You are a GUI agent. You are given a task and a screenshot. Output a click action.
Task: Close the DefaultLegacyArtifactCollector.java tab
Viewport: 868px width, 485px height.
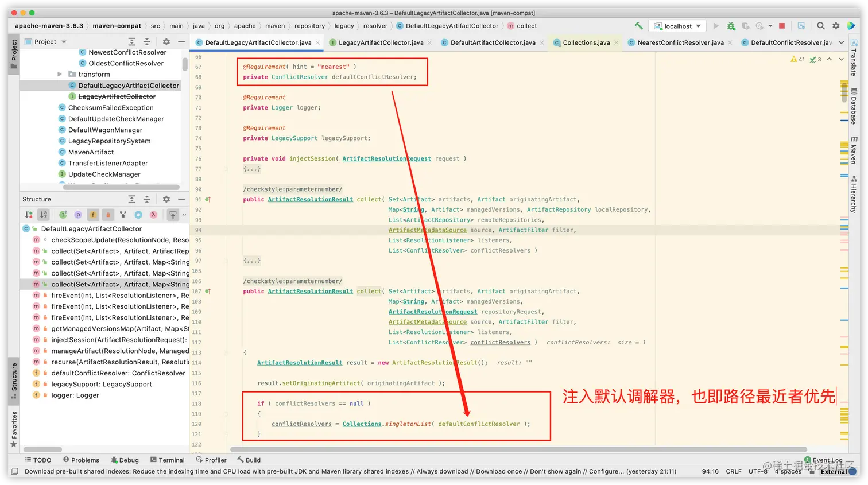tap(317, 42)
